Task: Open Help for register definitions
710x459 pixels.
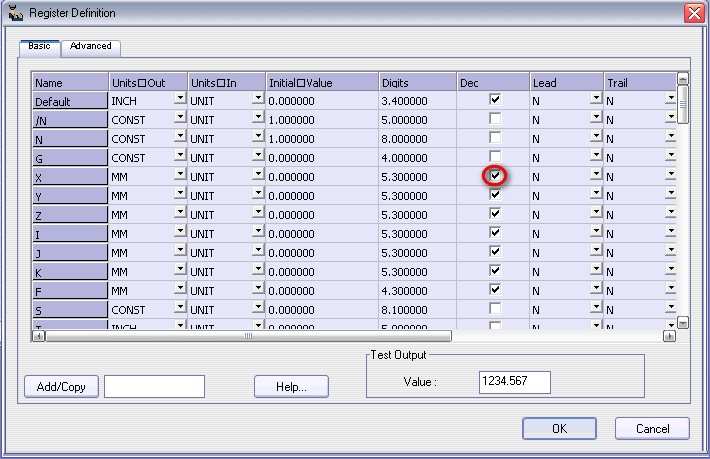Action: [291, 387]
